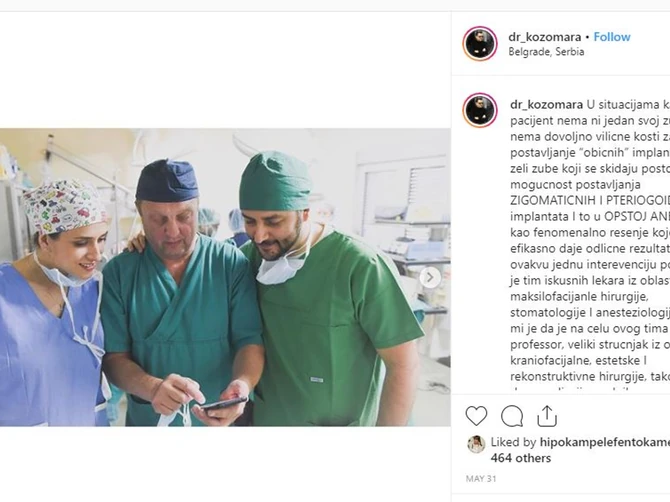Open the MAY 31 post timestamp
Image resolution: width=670 pixels, height=502 pixels.
(481, 479)
